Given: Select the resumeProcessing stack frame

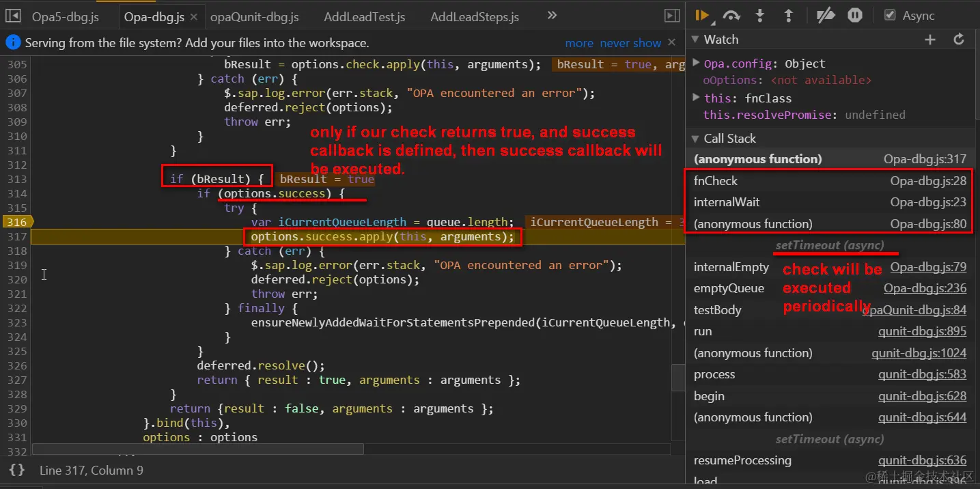Looking at the screenshot, I should [x=830, y=460].
